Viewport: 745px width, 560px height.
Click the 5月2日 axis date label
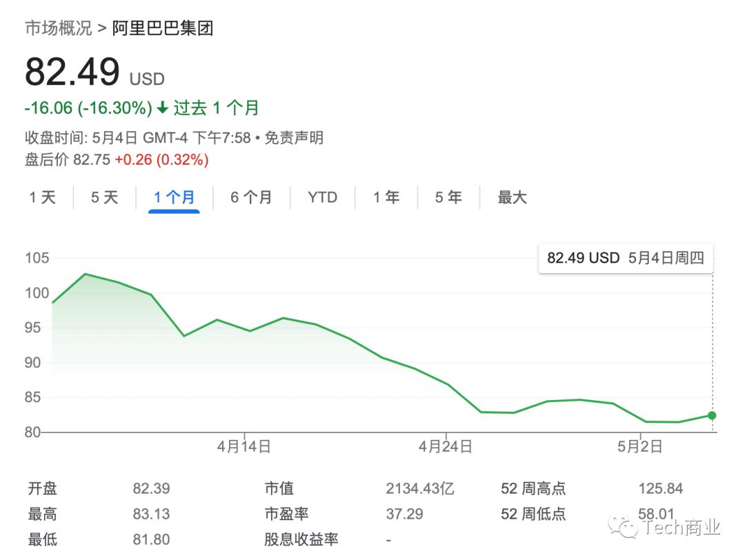click(639, 446)
